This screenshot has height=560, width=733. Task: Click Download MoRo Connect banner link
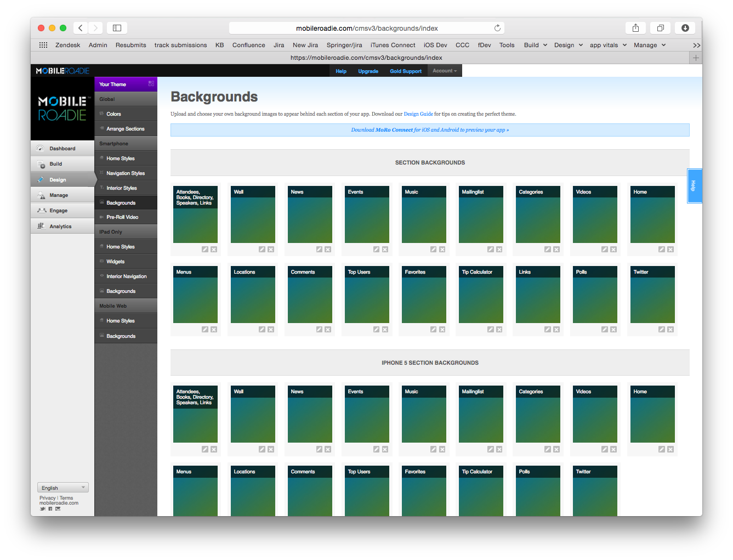click(430, 130)
